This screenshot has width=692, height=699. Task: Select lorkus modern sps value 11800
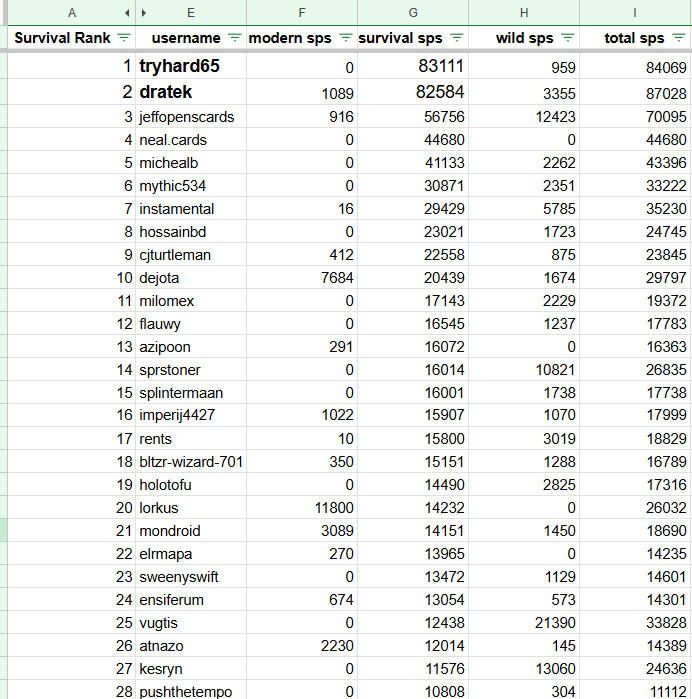click(x=302, y=508)
